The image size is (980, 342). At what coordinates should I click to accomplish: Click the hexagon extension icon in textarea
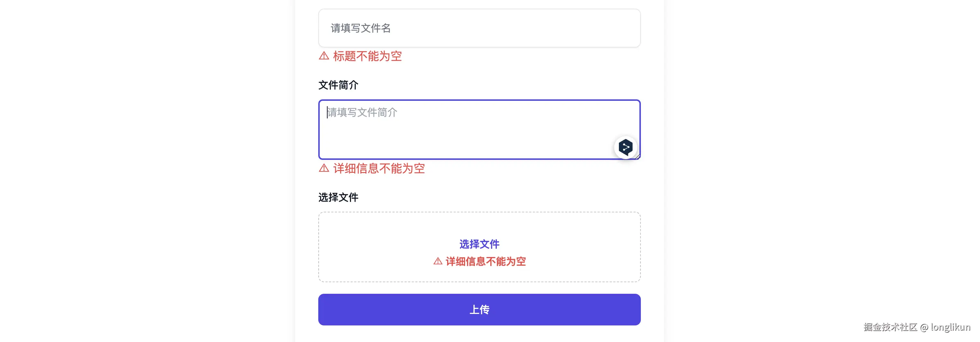(x=625, y=147)
